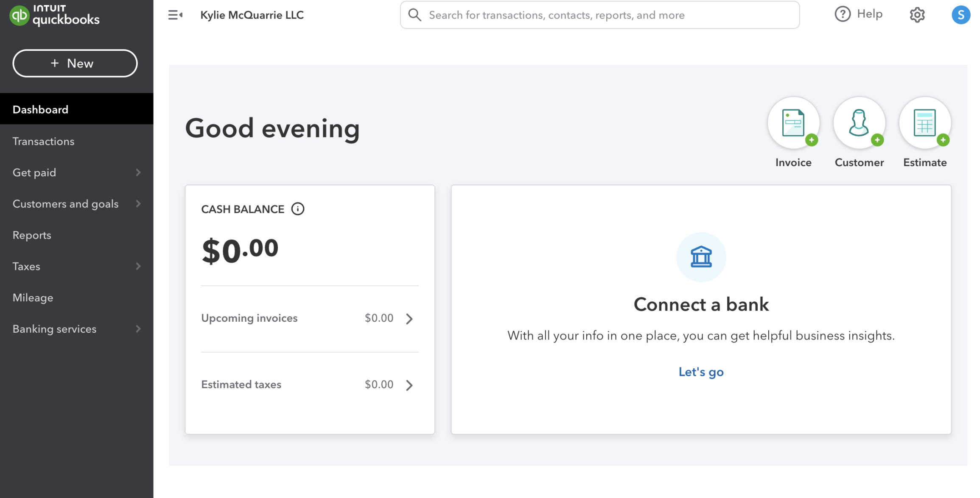
Task: Expand the Get paid submenu
Action: pos(138,172)
